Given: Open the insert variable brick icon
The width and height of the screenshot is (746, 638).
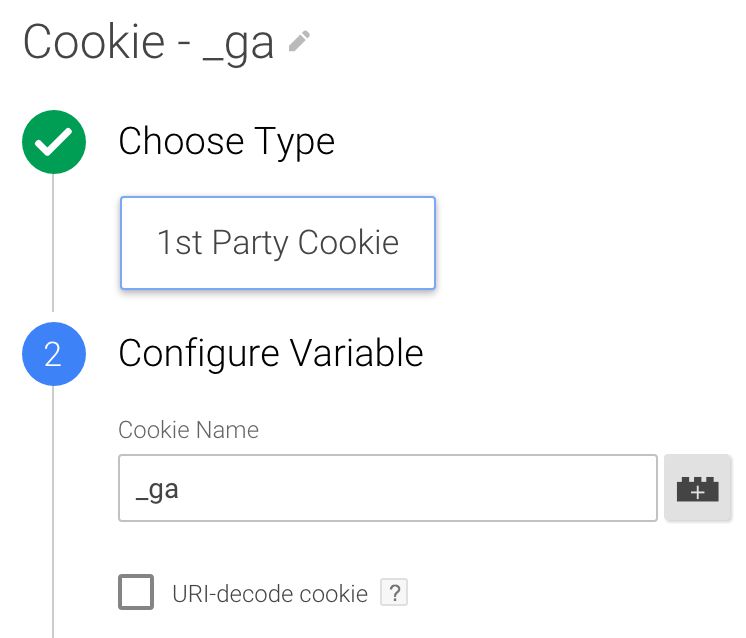Looking at the screenshot, I should [x=697, y=488].
